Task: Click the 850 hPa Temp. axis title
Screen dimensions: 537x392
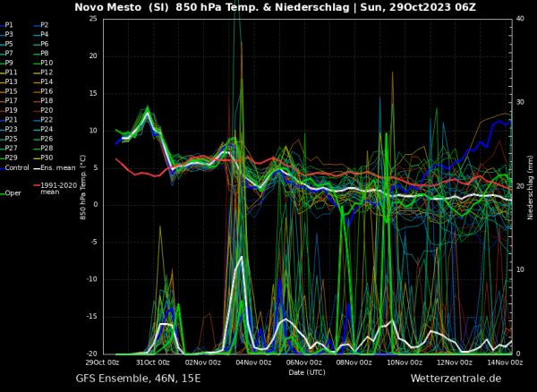Action: (x=83, y=187)
